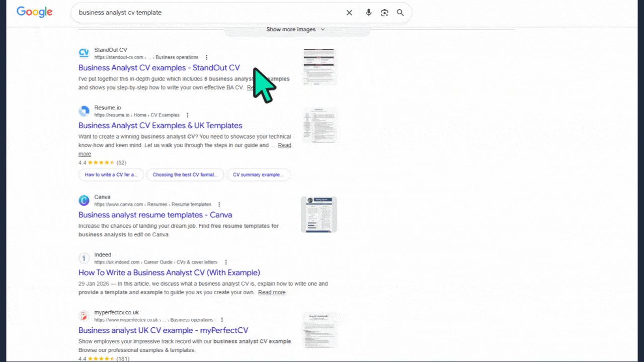The image size is (644, 362).
Task: Open more options for Canva result
Action: (219, 205)
